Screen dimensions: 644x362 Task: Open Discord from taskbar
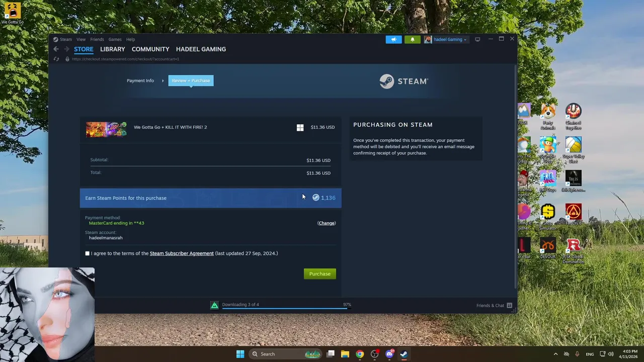tap(389, 354)
